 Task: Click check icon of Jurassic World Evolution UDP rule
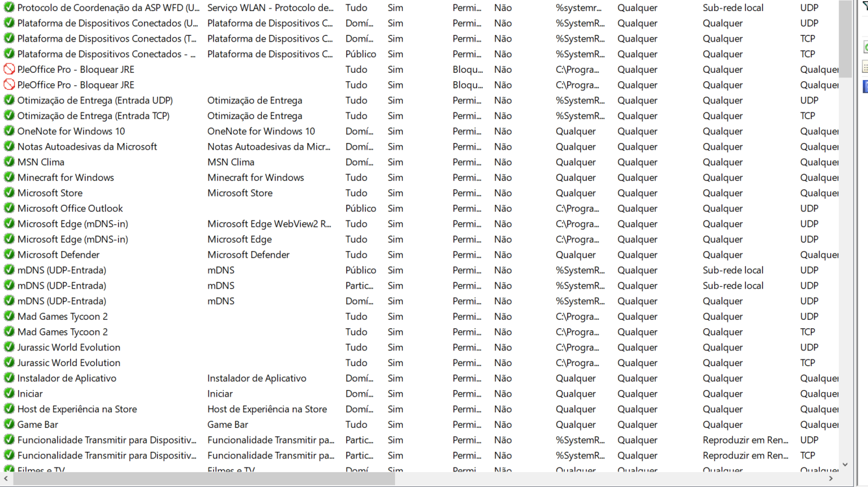[9, 347]
